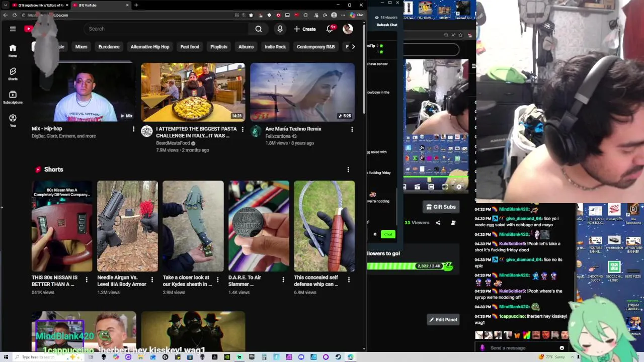Go back in the browser

(x=5, y=15)
